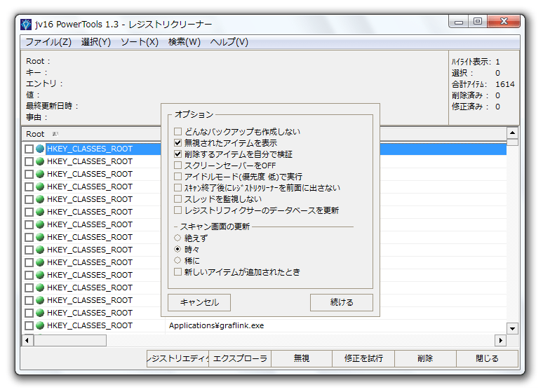Select the highlighted HKEY_CLASSES_ROOT row text

tap(90, 149)
